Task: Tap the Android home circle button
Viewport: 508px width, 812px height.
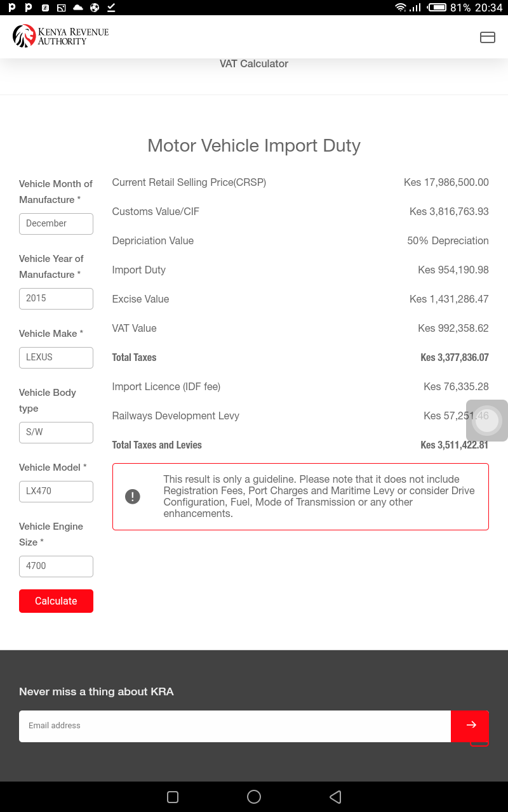Action: click(254, 797)
